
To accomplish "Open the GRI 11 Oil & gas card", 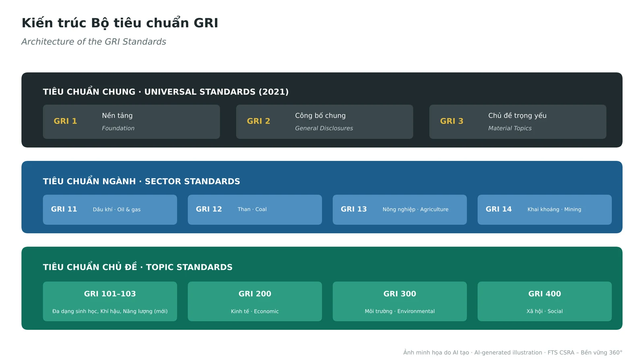I will pos(110,210).
